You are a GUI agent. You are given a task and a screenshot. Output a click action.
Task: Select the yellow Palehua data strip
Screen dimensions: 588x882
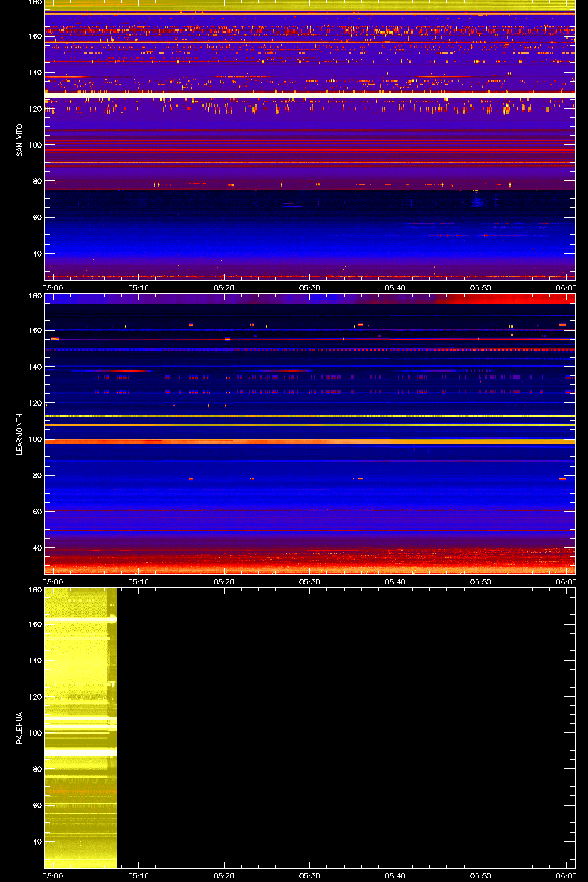pyautogui.click(x=81, y=728)
